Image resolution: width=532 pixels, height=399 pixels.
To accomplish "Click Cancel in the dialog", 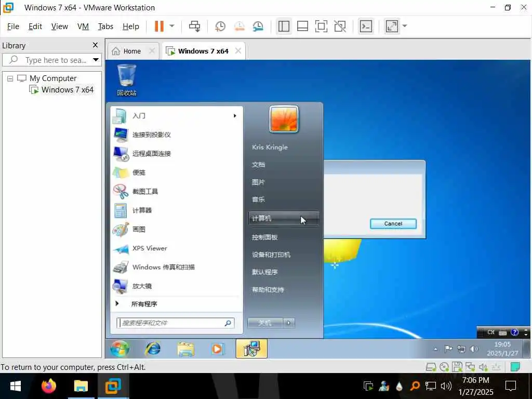I will coord(393,224).
